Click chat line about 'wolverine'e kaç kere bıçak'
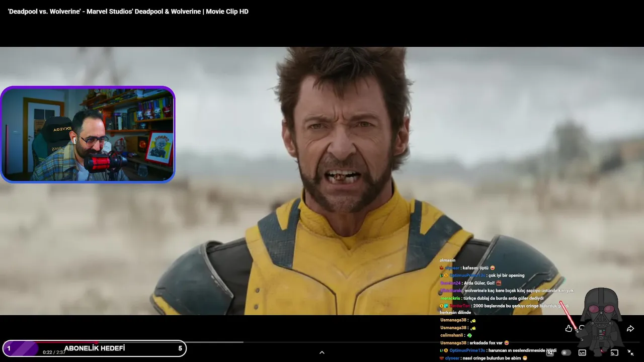 point(519,291)
